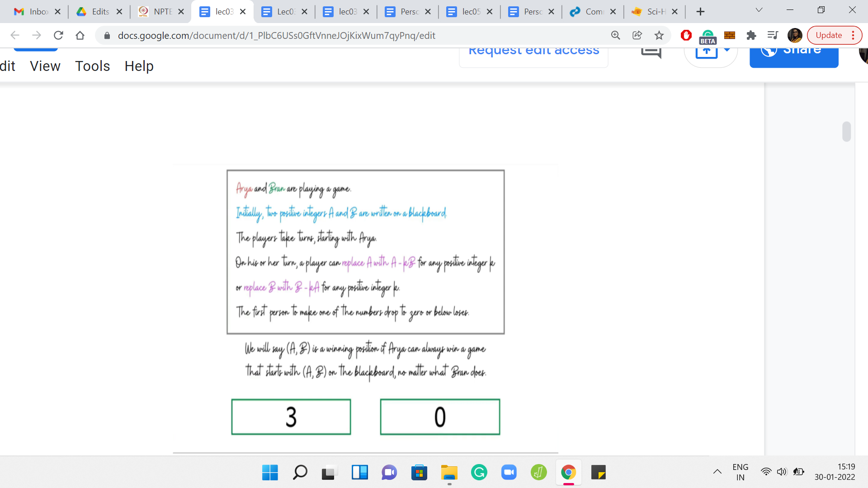Click the share page icon in address bar
This screenshot has height=488, width=868.
click(637, 35)
